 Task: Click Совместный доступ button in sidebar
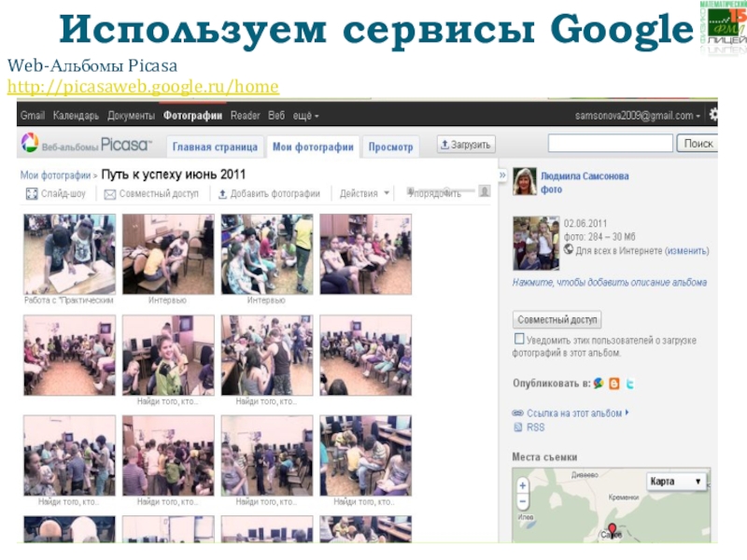(x=557, y=319)
